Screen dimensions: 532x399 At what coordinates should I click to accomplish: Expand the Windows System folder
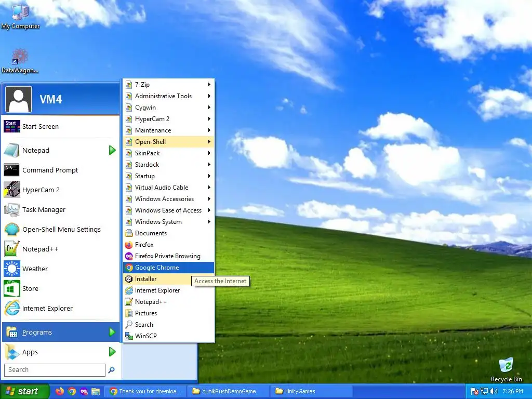pyautogui.click(x=169, y=221)
